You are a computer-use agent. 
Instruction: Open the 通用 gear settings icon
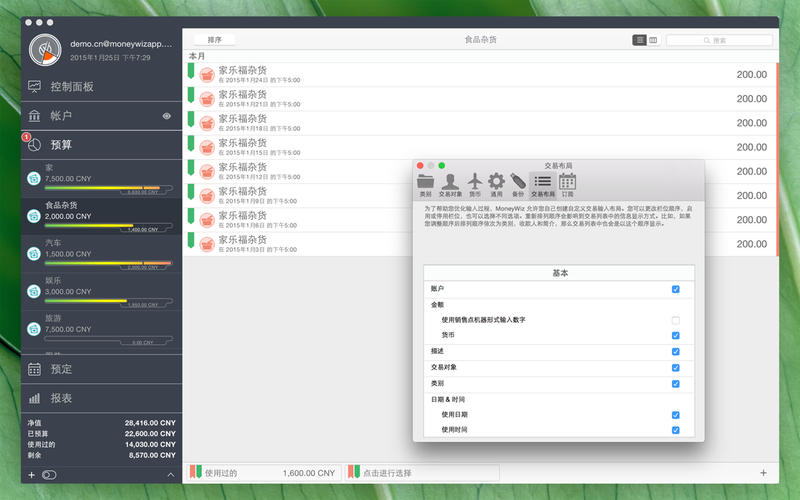tap(496, 182)
